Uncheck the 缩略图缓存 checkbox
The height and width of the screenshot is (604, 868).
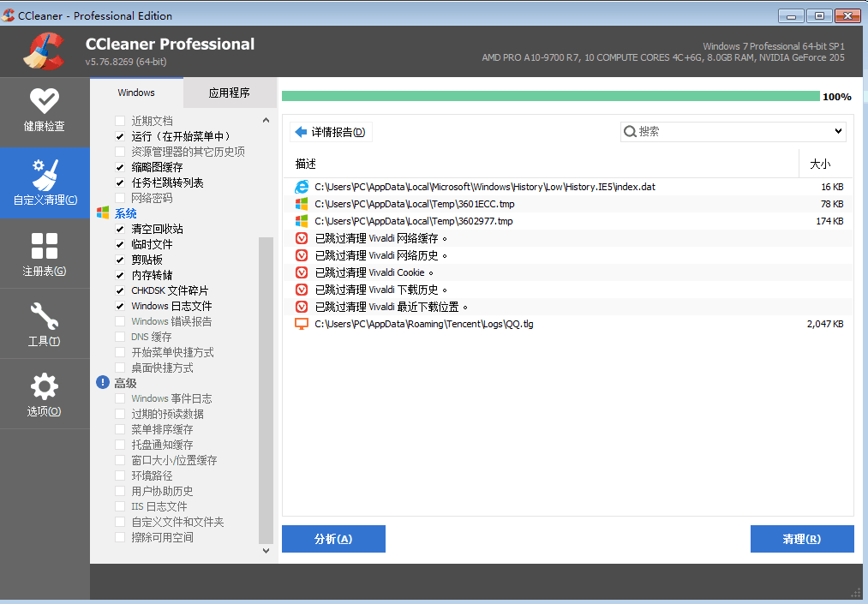point(120,167)
